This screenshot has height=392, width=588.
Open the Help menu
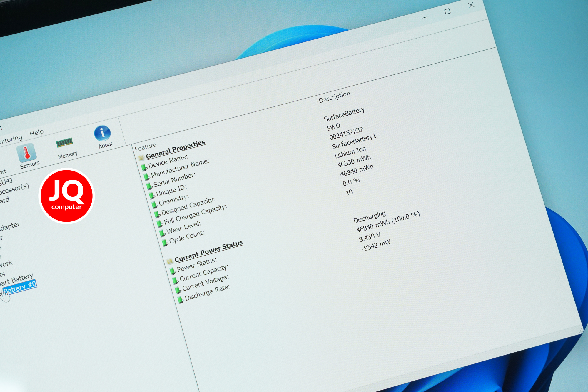[36, 133]
